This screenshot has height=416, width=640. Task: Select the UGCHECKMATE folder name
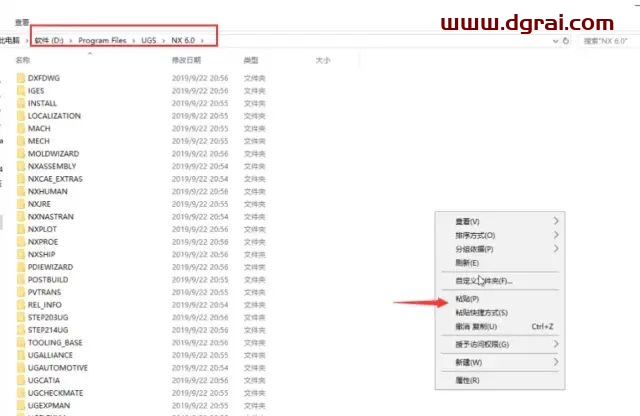pyautogui.click(x=56, y=393)
